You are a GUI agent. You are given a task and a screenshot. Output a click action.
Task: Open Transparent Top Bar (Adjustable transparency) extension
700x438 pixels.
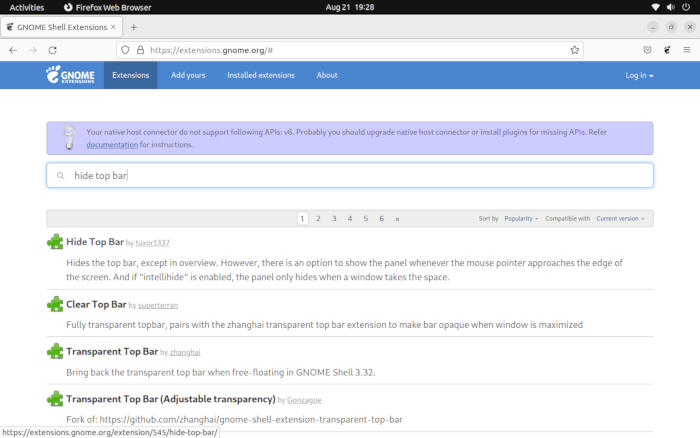coord(171,399)
